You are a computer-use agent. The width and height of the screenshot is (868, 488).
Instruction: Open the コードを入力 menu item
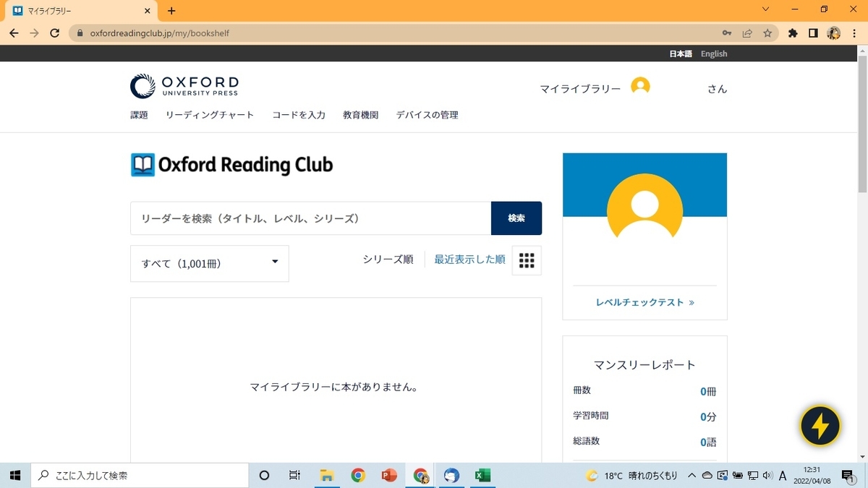click(x=299, y=115)
